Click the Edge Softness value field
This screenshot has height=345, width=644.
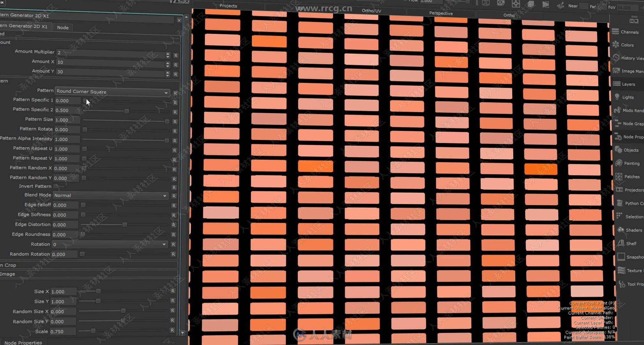pos(65,215)
